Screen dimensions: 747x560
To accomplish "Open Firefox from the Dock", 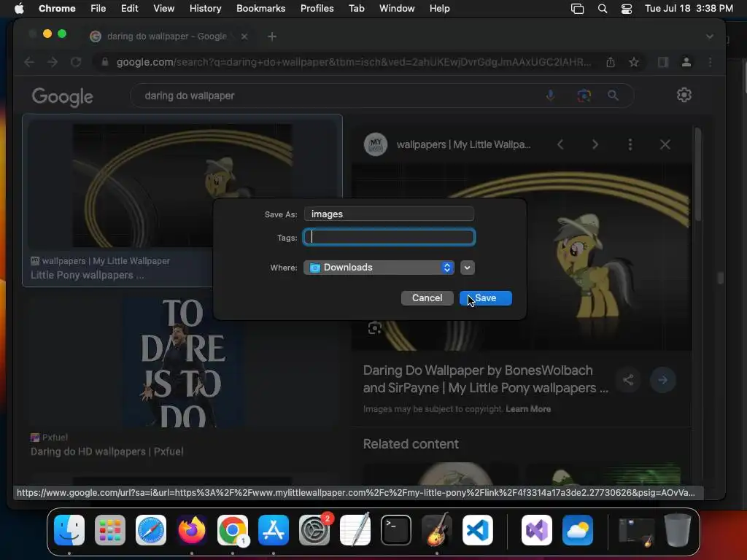I will [x=192, y=530].
